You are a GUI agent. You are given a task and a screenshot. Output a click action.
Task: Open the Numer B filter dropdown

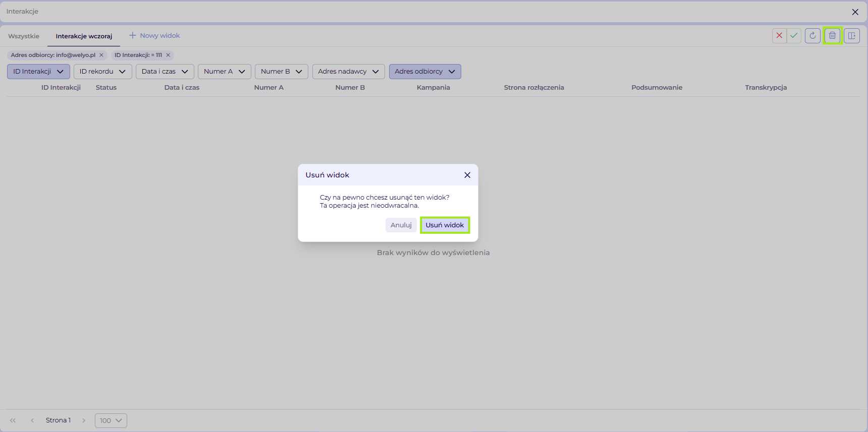pos(282,72)
